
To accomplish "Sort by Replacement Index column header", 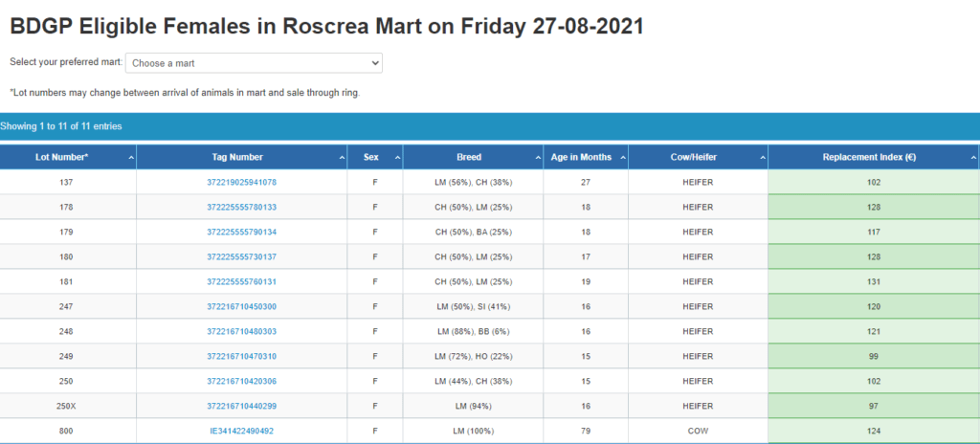I will [x=874, y=158].
